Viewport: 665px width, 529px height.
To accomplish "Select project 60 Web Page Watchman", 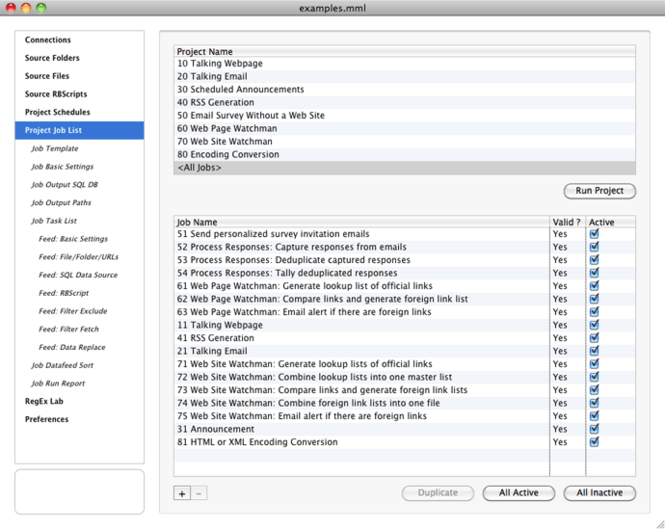I will tap(405, 129).
